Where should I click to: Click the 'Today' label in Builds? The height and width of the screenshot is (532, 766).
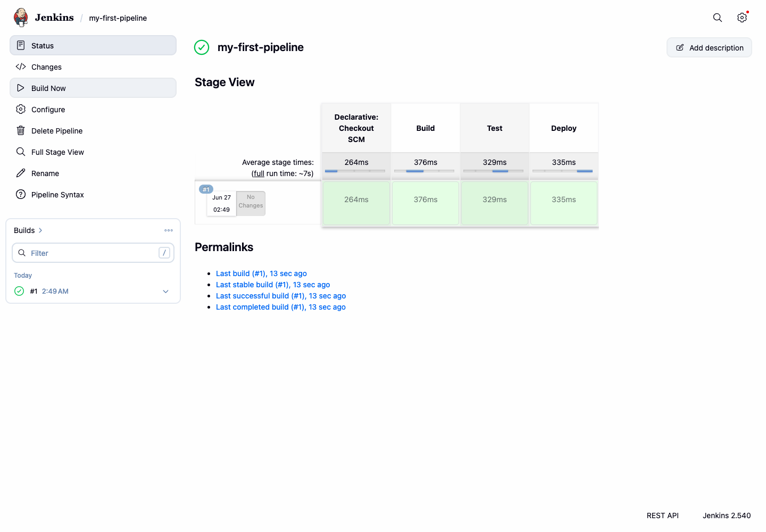[23, 276]
